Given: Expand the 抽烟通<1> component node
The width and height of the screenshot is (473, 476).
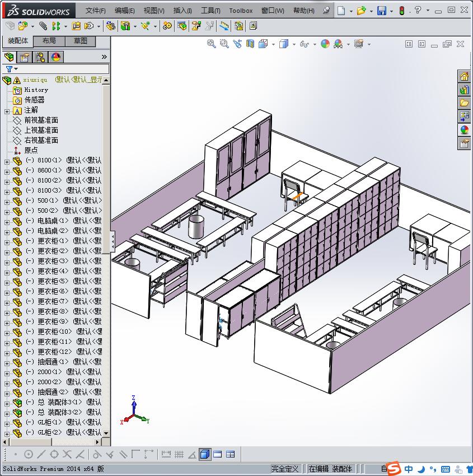Looking at the screenshot, I should tap(7, 363).
